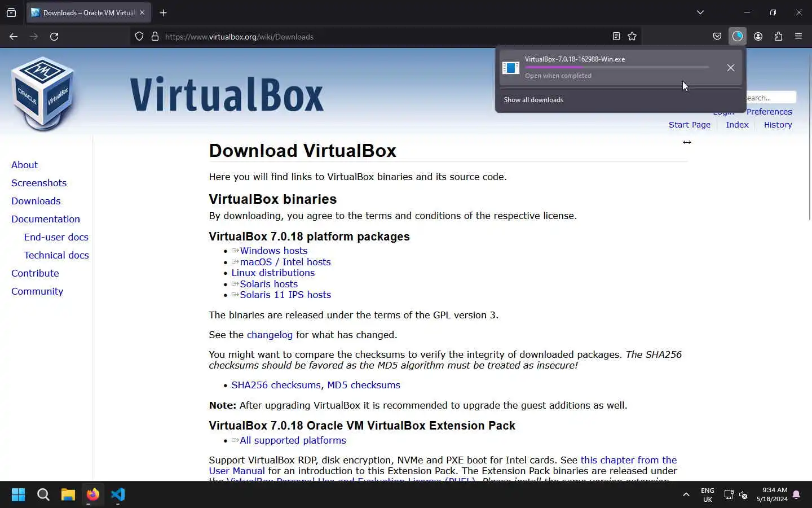
Task: Open the notifications bell icon
Action: point(796,495)
